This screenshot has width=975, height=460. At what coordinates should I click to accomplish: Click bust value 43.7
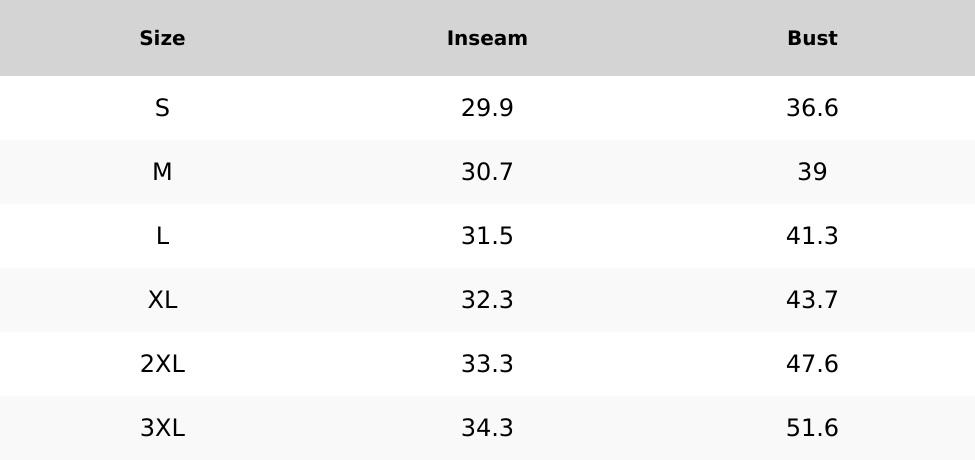812,300
